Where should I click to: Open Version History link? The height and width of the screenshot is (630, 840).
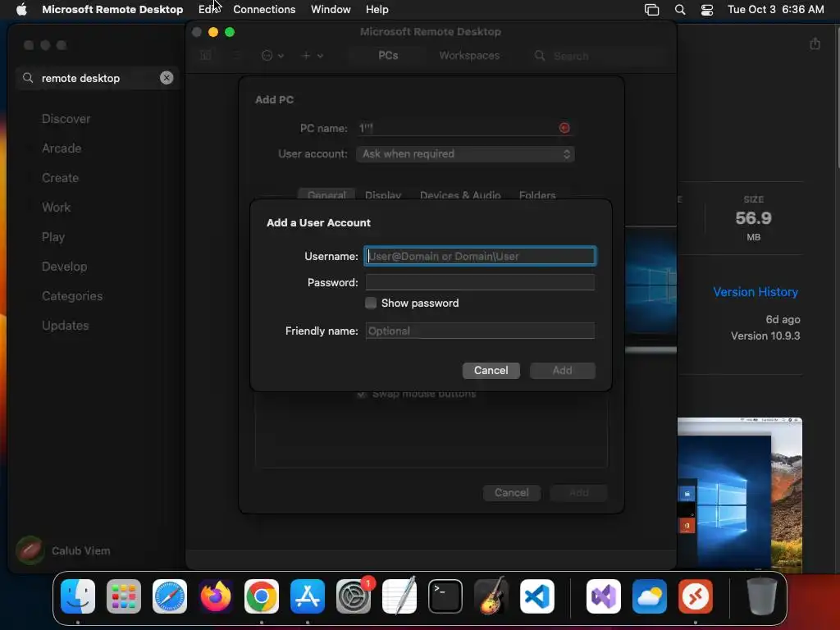coord(756,292)
